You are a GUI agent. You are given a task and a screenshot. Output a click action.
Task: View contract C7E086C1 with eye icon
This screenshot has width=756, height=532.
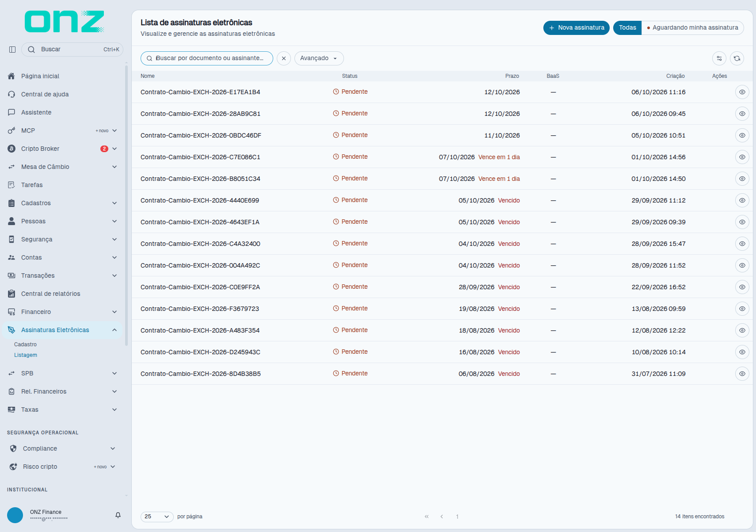tap(742, 157)
